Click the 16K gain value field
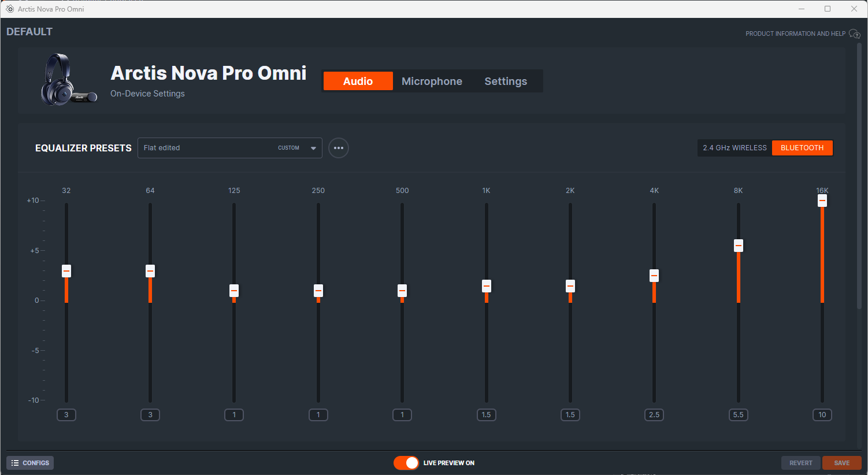Image resolution: width=868 pixels, height=475 pixels. [x=822, y=415]
